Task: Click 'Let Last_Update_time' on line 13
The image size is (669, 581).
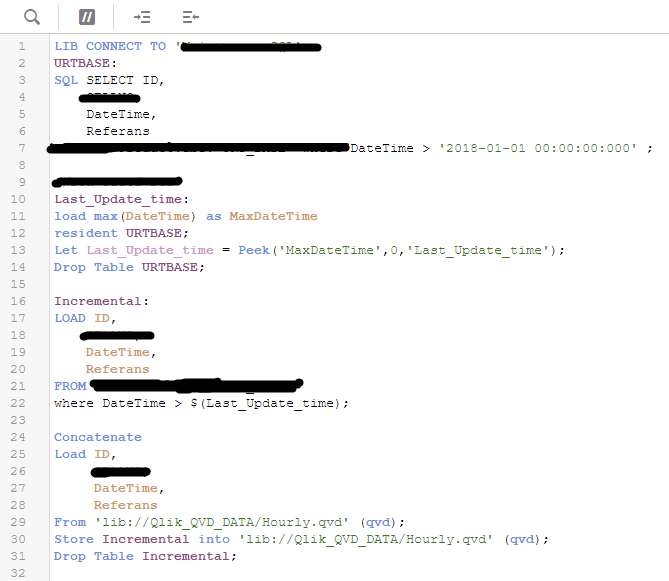Action: [x=134, y=250]
